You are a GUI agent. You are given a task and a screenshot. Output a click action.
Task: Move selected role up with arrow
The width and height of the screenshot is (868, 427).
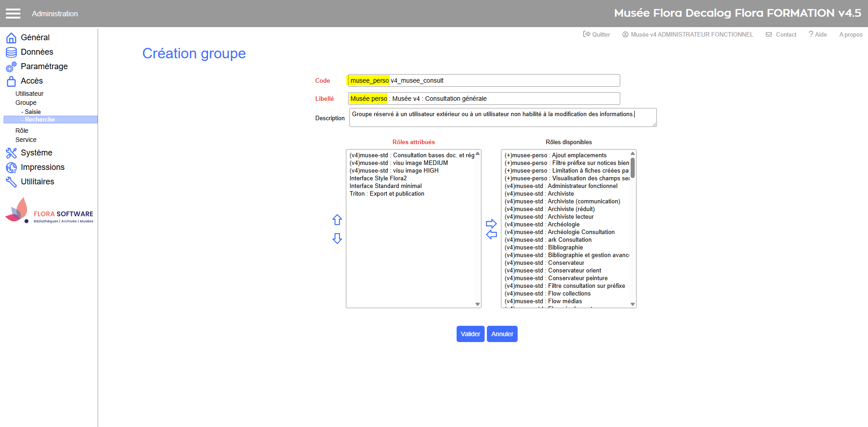[x=337, y=220]
